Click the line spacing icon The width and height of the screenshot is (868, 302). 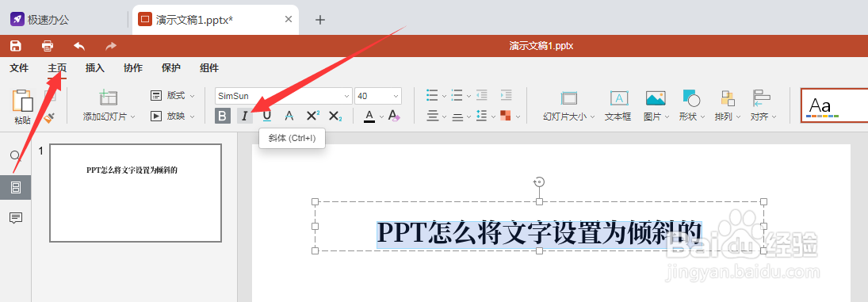(x=481, y=117)
